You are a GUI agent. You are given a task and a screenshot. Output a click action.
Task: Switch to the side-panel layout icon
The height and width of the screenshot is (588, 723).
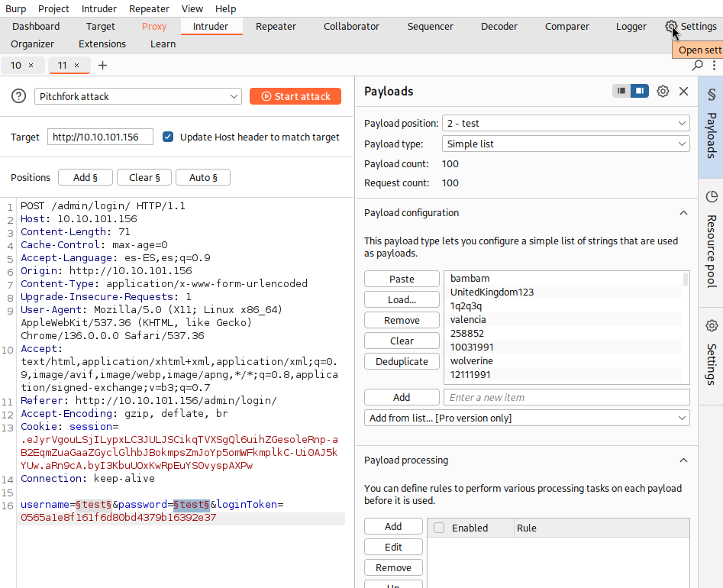640,91
